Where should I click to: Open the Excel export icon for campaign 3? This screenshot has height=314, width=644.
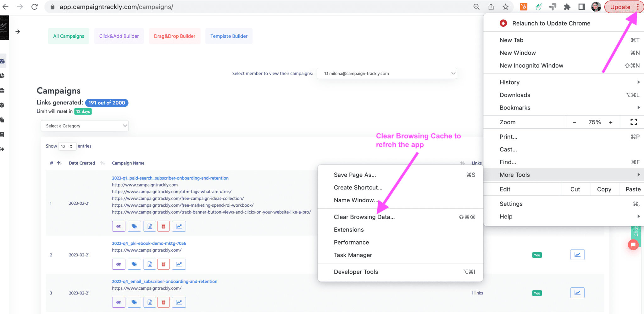point(150,302)
